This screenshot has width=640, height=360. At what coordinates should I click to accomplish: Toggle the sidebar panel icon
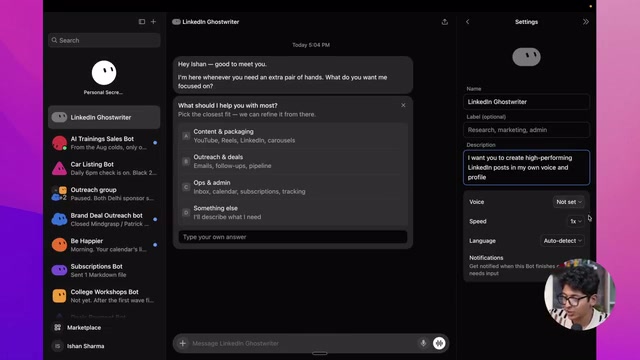click(x=142, y=22)
